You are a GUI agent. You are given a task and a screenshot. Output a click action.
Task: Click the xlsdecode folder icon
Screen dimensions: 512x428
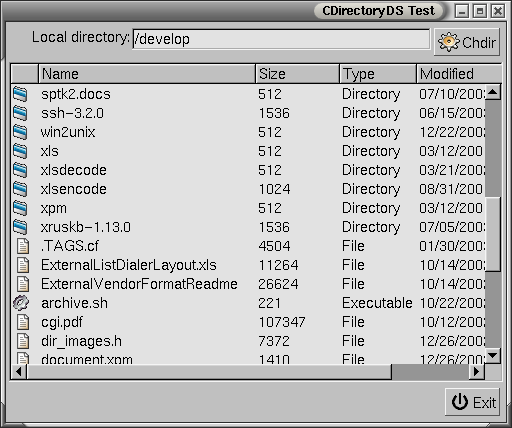(20, 170)
